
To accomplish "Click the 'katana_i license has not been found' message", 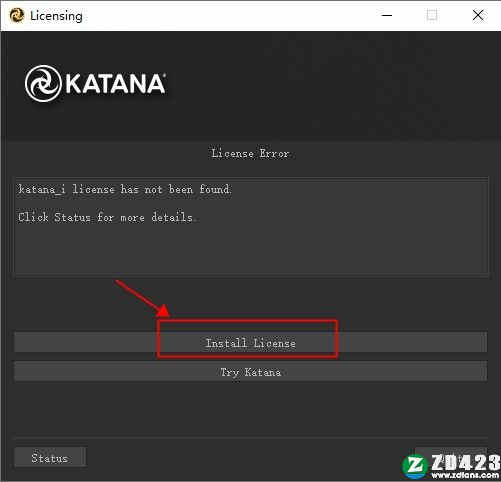I will [x=124, y=189].
